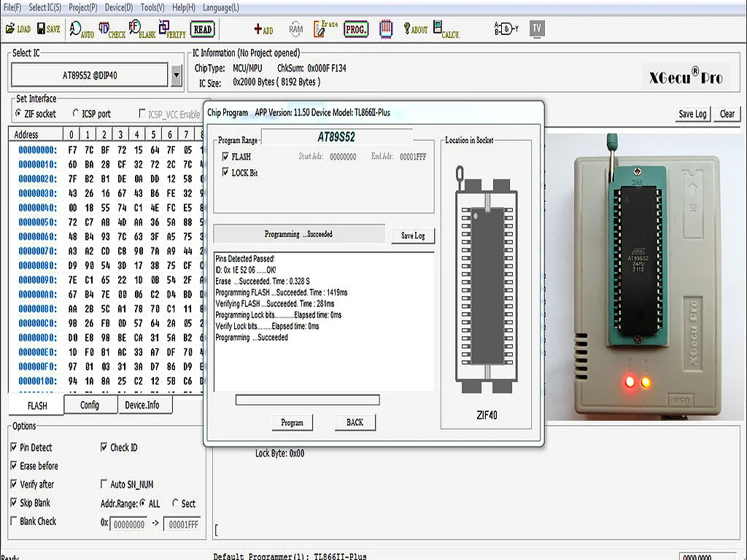
Task: Click the LOAD file toolbar icon
Action: click(x=18, y=29)
